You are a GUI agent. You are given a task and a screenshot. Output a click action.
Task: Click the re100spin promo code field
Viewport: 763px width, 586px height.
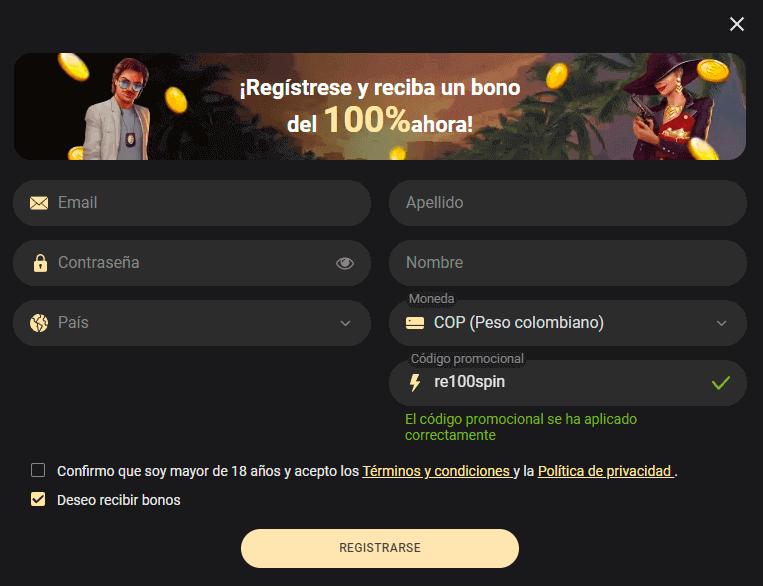567,383
